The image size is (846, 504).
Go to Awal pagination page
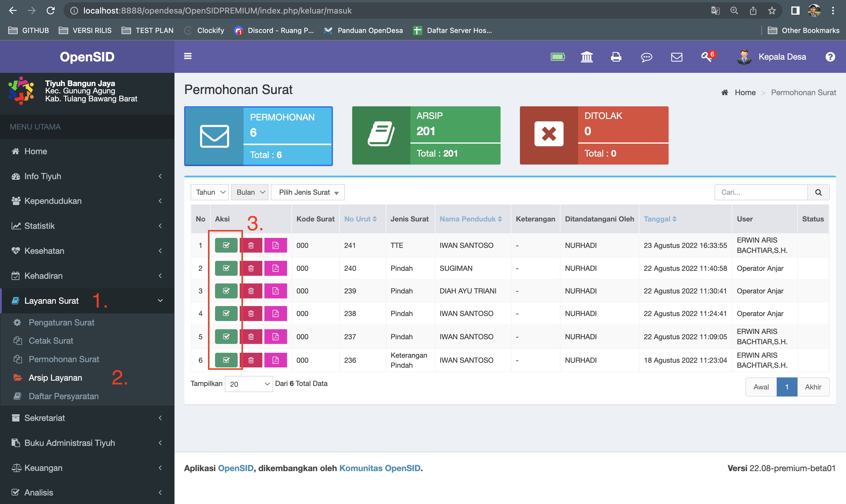point(761,387)
